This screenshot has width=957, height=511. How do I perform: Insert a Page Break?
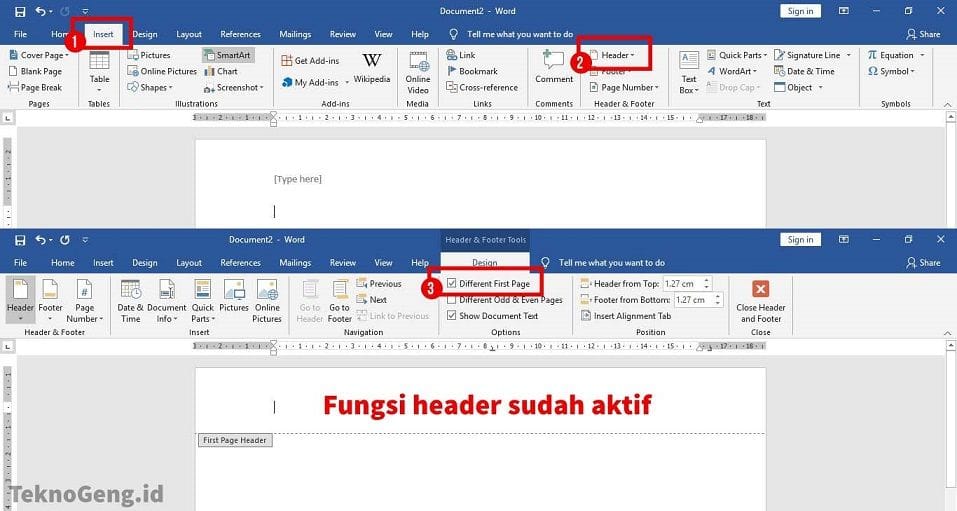[35, 87]
